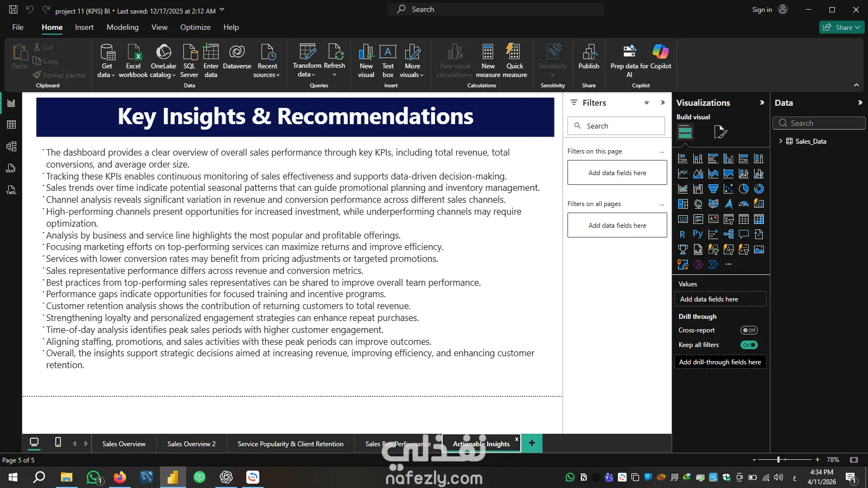Go to Sales Overview page tab
The width and height of the screenshot is (868, 488).
pyautogui.click(x=124, y=444)
